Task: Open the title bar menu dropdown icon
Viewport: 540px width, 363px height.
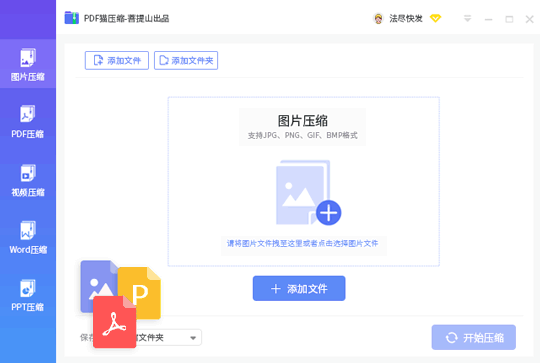Action: point(467,19)
